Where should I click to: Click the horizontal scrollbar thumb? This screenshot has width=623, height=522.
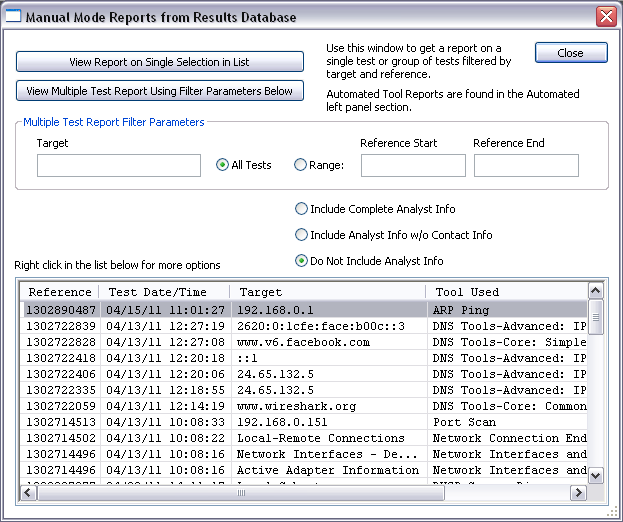pyautogui.click(x=241, y=493)
